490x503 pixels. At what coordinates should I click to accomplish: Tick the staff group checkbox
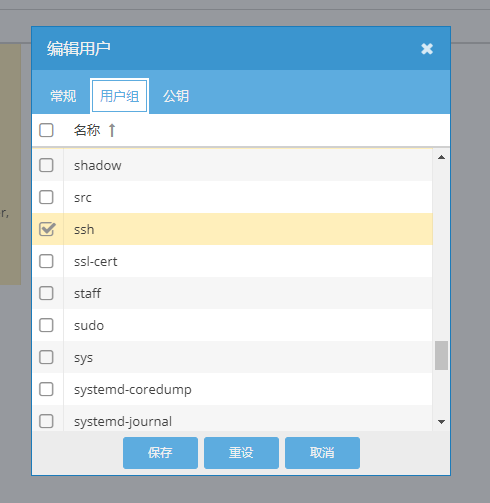[x=46, y=293]
